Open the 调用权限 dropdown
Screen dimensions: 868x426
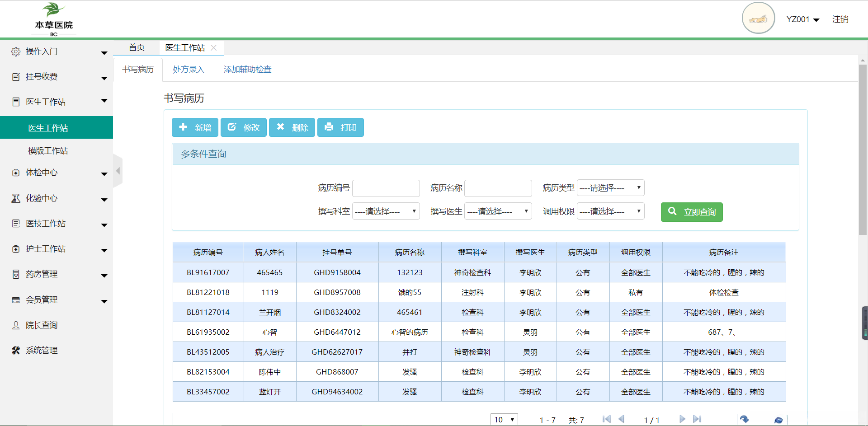coord(610,211)
